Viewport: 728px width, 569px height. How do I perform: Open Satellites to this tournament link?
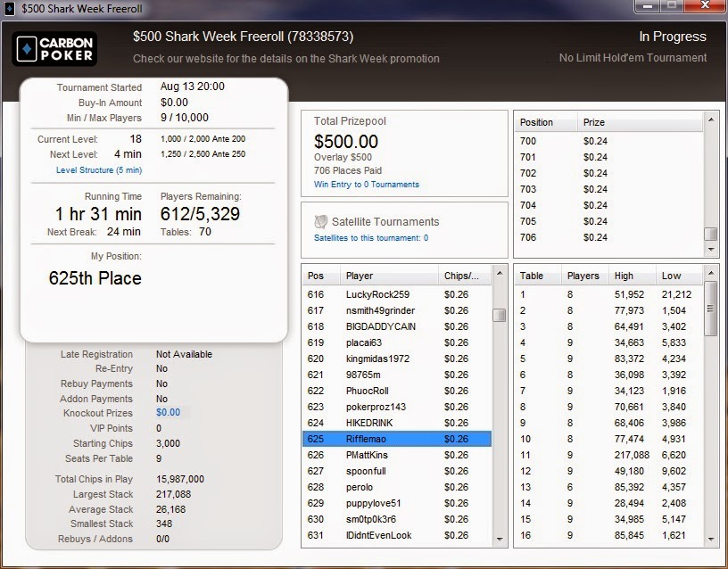click(x=371, y=238)
